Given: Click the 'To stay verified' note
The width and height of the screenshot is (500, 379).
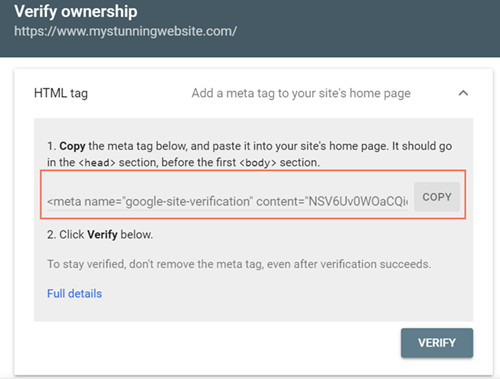Looking at the screenshot, I should click(239, 264).
